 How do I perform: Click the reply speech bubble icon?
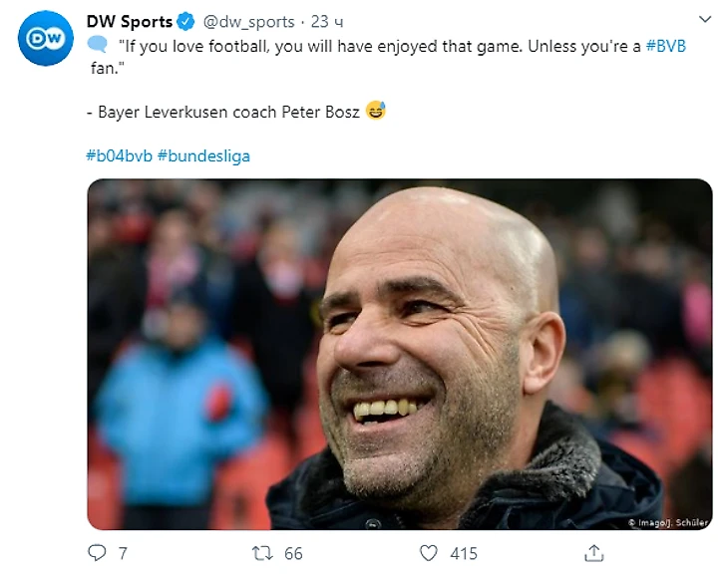(97, 552)
